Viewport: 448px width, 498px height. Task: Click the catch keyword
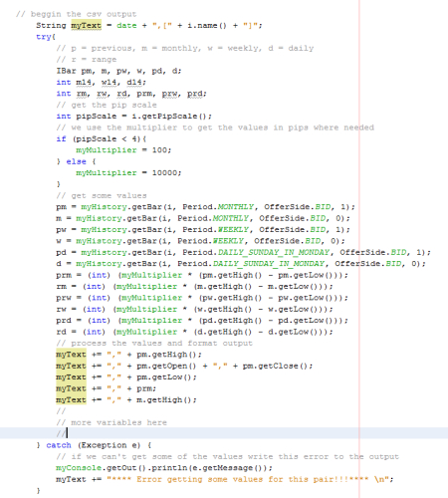pos(59,445)
